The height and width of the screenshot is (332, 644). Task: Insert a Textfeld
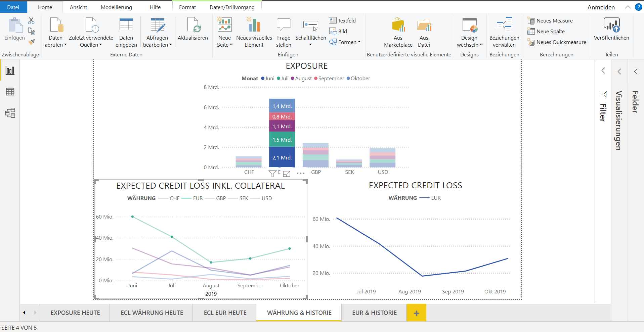pyautogui.click(x=342, y=20)
